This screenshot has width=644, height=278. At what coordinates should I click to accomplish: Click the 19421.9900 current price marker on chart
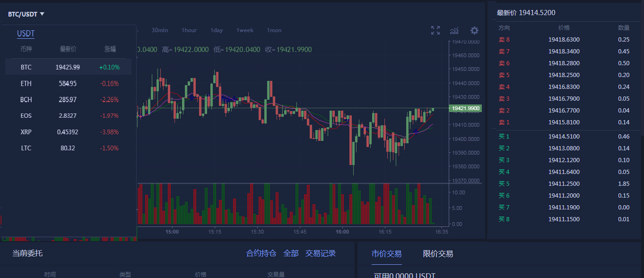465,108
